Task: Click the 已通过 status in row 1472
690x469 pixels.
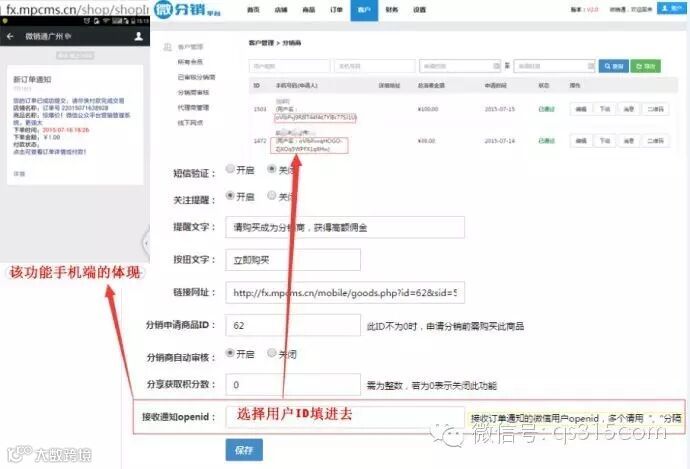Action: coord(547,141)
